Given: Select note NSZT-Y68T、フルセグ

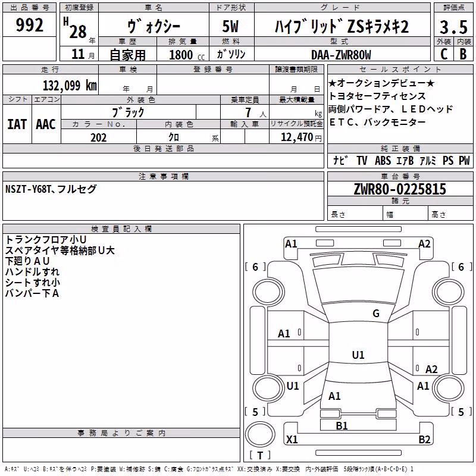Looking at the screenshot, I should 51,189.
